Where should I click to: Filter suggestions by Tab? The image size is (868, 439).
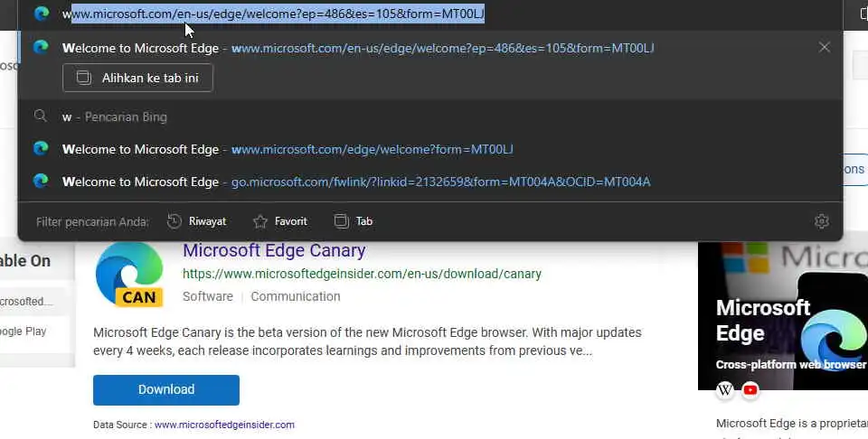click(x=354, y=221)
